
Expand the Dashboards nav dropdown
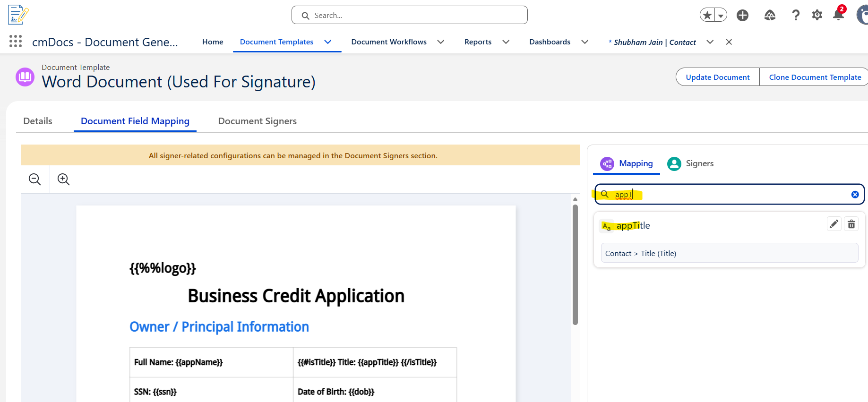584,42
